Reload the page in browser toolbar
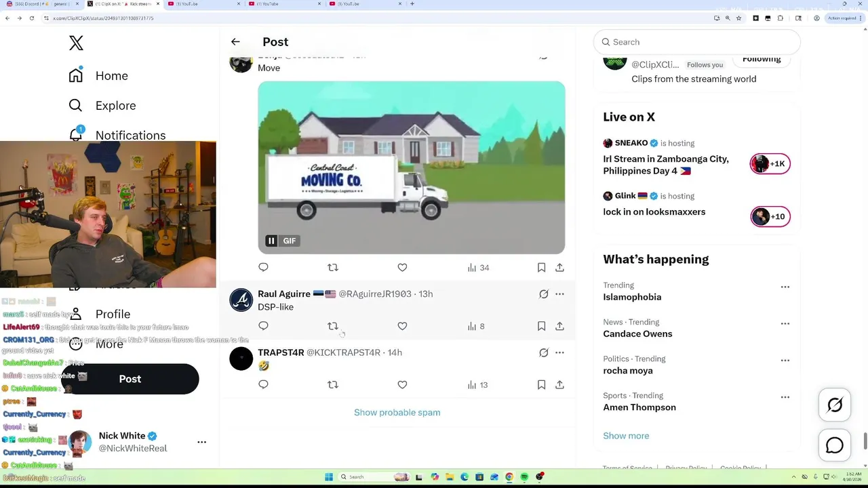 point(31,18)
